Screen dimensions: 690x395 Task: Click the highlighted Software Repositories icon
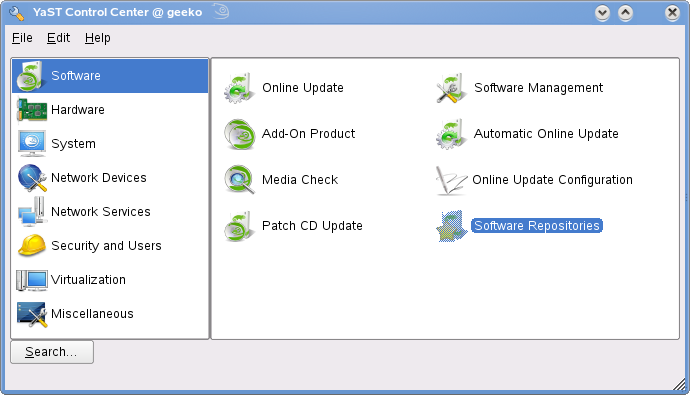point(451,226)
